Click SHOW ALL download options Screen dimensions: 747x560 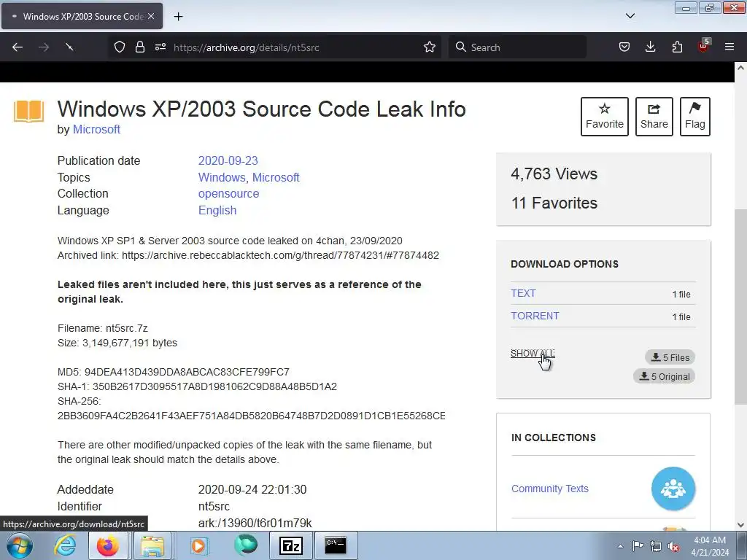click(533, 354)
